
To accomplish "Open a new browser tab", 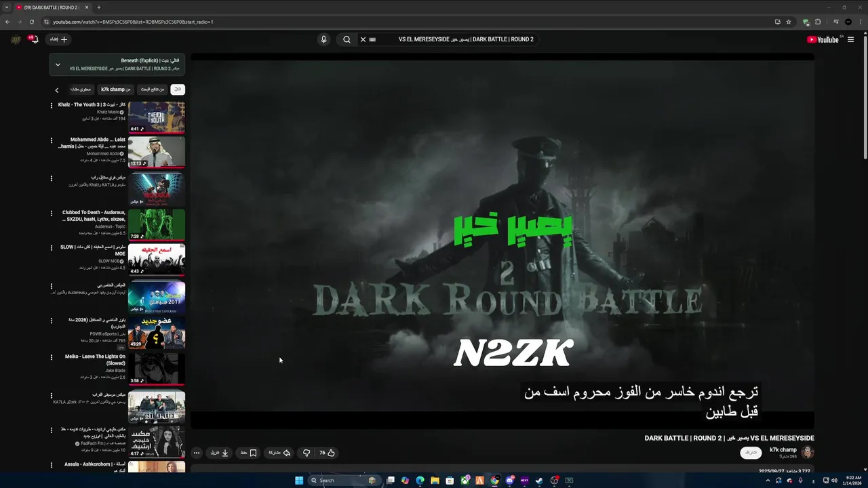I will (x=99, y=7).
